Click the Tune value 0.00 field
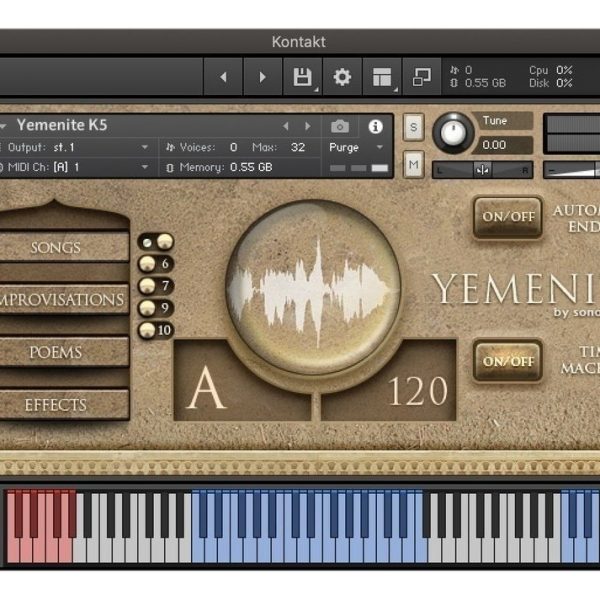Viewport: 600px width, 600px height. click(x=502, y=145)
